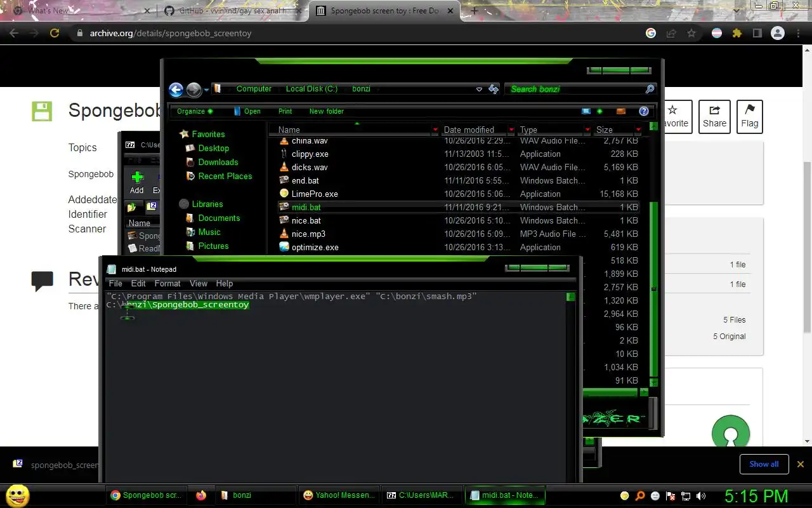The image size is (812, 508).
Task: Click Computer in the address breadcrumb
Action: [254, 89]
